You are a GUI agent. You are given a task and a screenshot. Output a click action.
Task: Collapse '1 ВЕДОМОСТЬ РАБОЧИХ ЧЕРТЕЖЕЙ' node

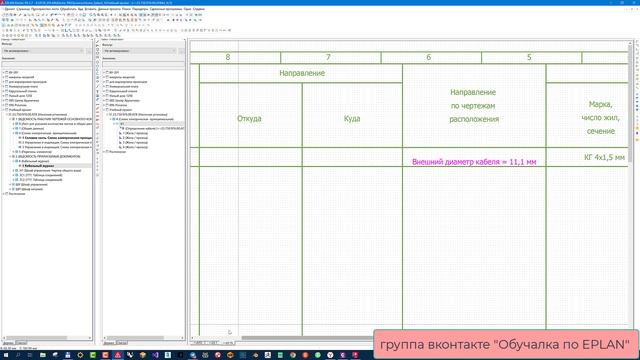(x=10, y=119)
